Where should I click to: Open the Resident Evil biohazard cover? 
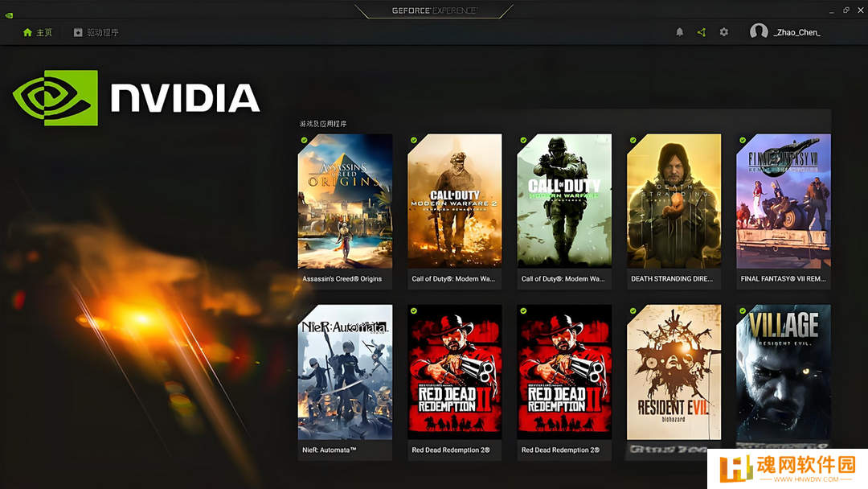click(674, 372)
